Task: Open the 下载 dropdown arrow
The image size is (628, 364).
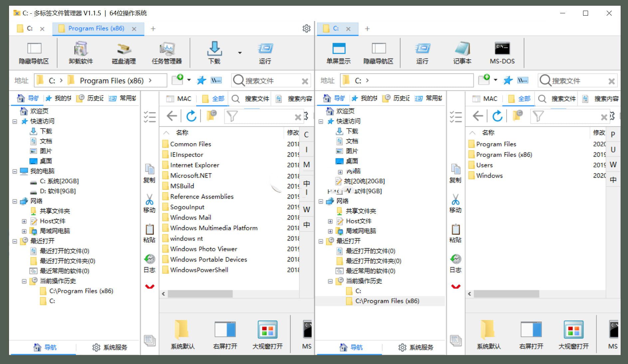Action: coord(240,53)
